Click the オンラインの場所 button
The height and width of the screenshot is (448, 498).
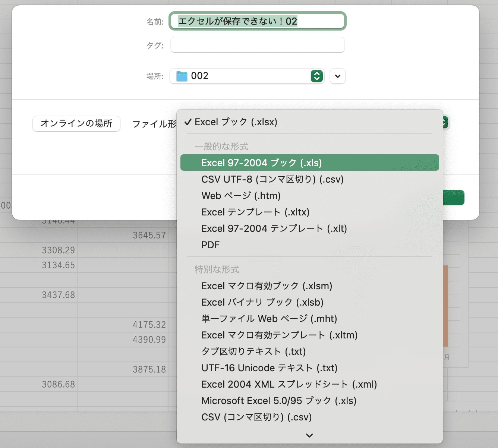76,123
